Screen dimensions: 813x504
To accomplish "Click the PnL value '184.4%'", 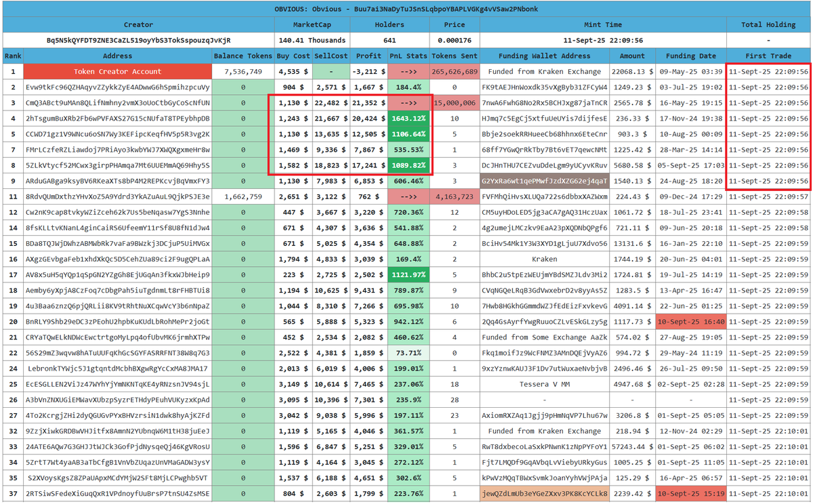I will (x=409, y=87).
